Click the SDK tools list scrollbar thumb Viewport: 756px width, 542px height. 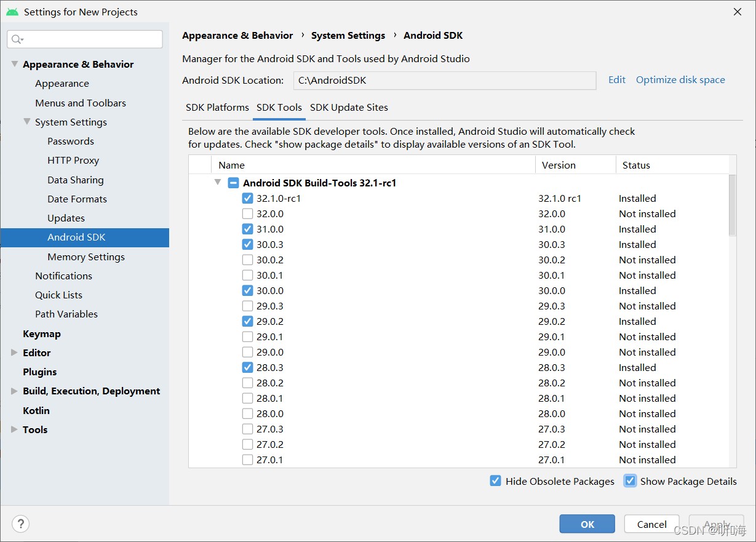click(732, 205)
